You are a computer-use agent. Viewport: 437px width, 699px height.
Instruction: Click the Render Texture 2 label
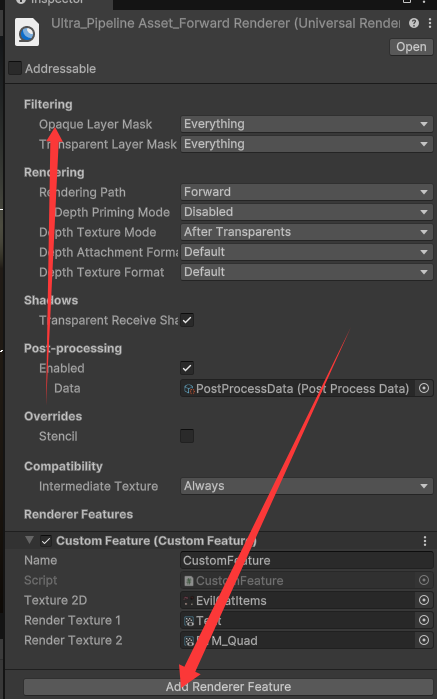[73, 641]
